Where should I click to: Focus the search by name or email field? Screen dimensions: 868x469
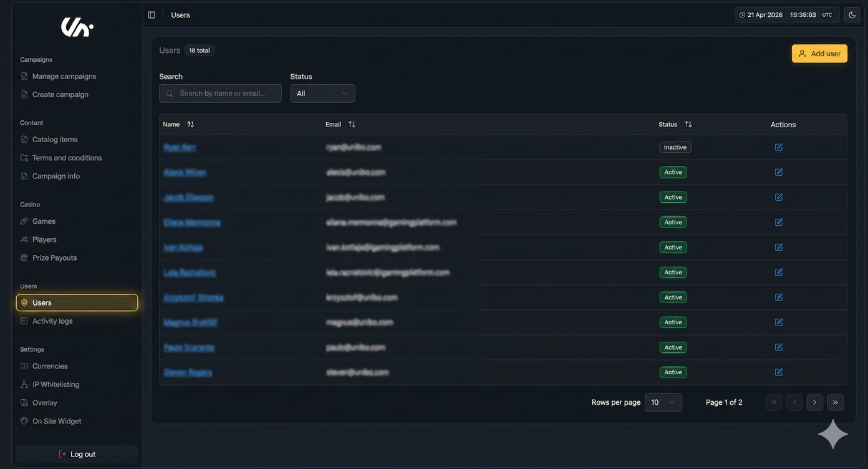point(221,94)
